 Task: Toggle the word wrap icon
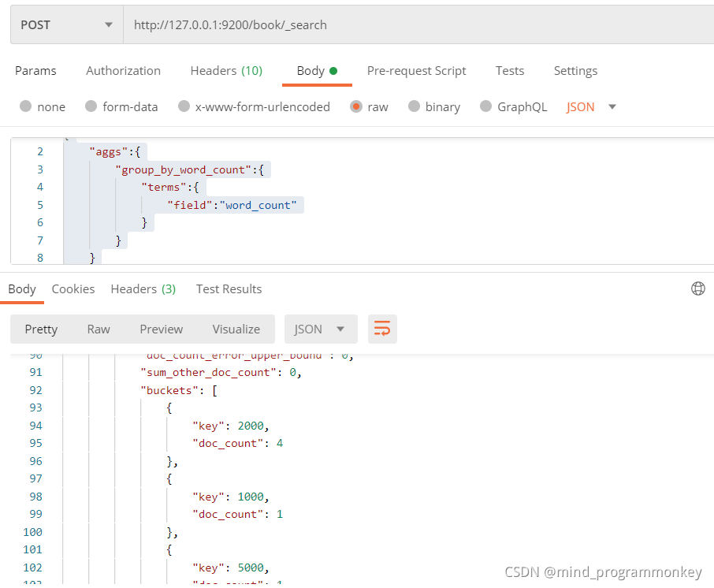pyautogui.click(x=382, y=329)
